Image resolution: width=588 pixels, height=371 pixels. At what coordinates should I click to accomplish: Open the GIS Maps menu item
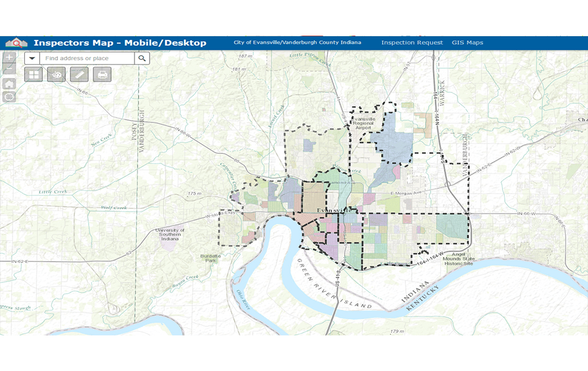click(467, 42)
